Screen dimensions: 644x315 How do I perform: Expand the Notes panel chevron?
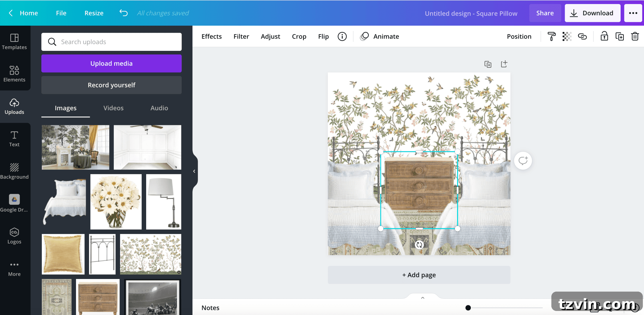pyautogui.click(x=423, y=298)
